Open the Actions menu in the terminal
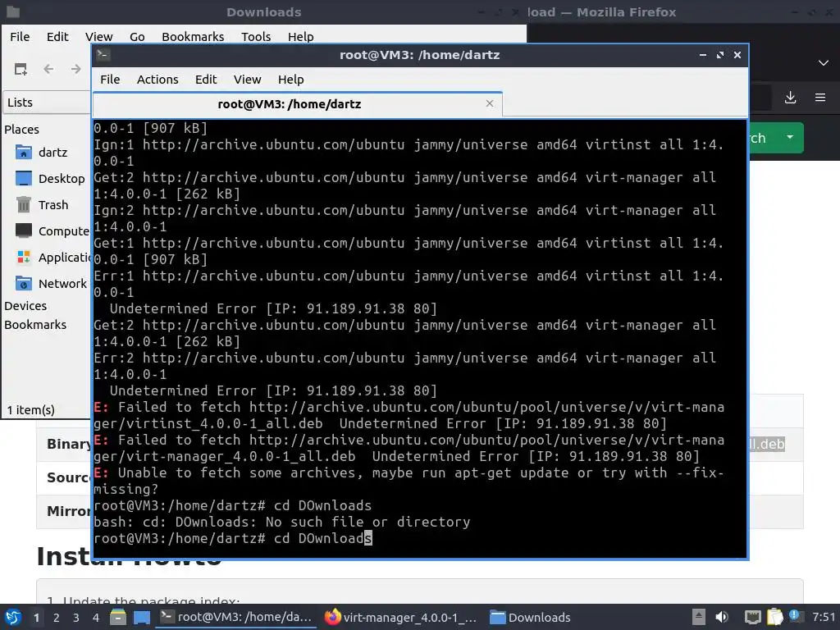Screen dimensions: 840x630 [157, 80]
